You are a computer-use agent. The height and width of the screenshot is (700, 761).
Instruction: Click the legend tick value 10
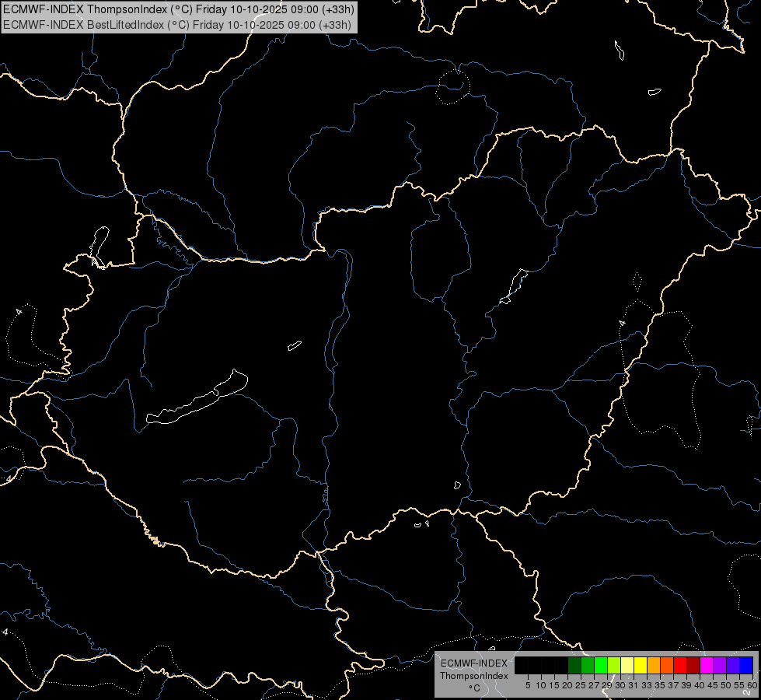click(541, 685)
